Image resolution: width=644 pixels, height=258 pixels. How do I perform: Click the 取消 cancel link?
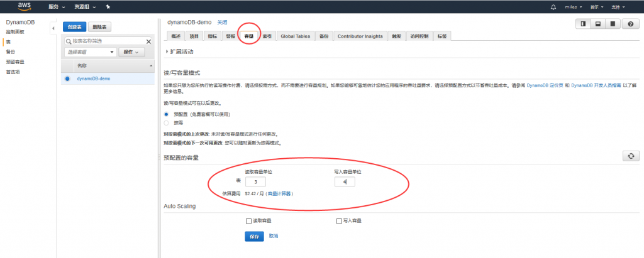[x=274, y=236]
